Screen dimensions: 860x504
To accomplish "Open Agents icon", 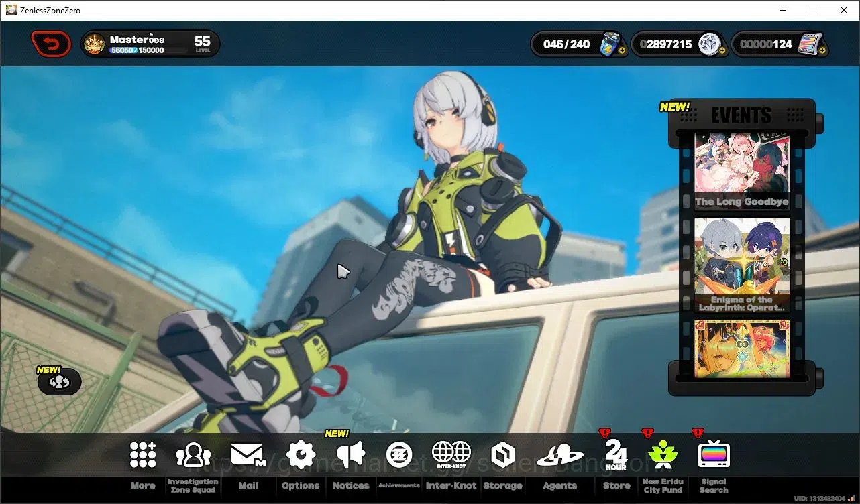I will point(560,455).
